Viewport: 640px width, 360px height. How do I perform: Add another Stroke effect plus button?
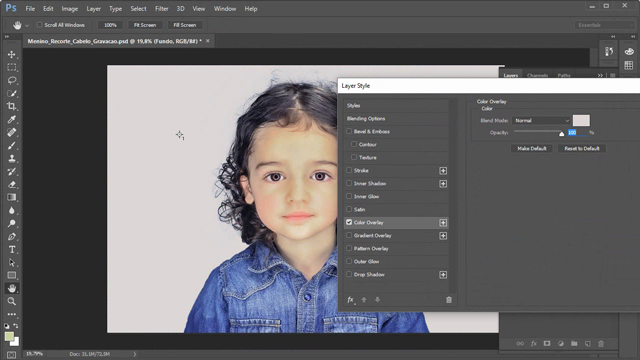tap(443, 171)
